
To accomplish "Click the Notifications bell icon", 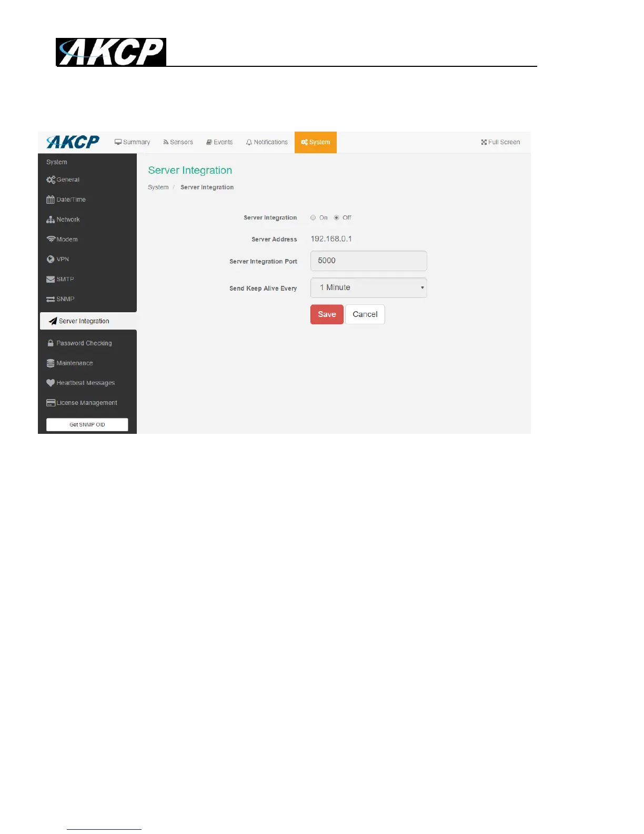I will pyautogui.click(x=249, y=142).
